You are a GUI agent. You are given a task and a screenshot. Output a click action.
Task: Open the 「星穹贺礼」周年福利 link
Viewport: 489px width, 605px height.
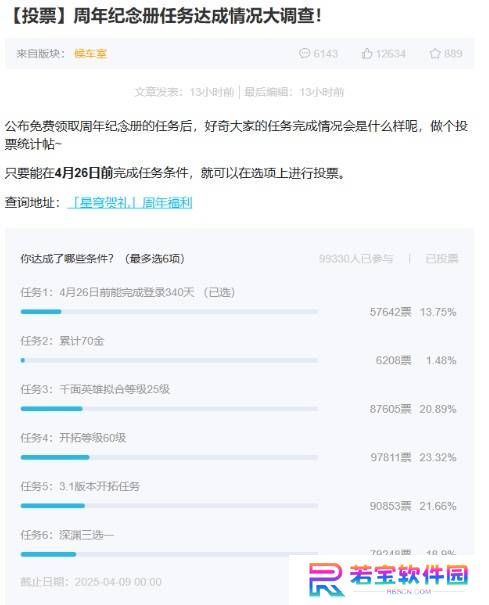click(130, 202)
